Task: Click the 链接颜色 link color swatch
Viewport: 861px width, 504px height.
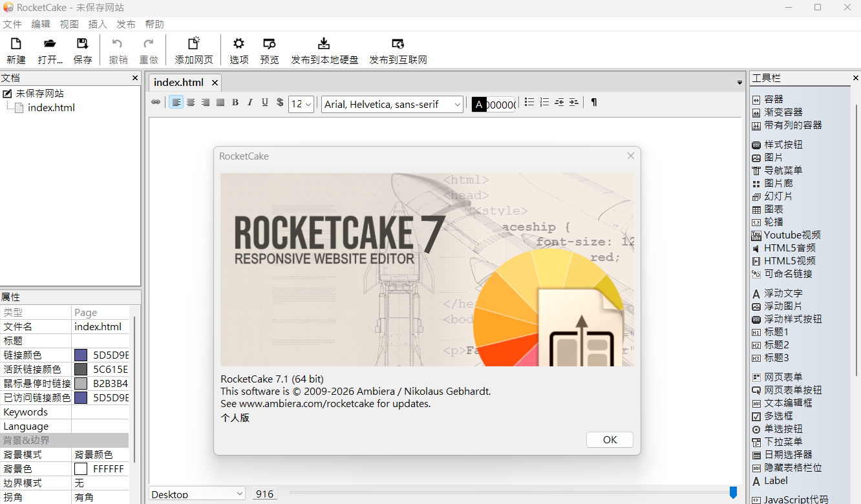Action: pyautogui.click(x=81, y=355)
